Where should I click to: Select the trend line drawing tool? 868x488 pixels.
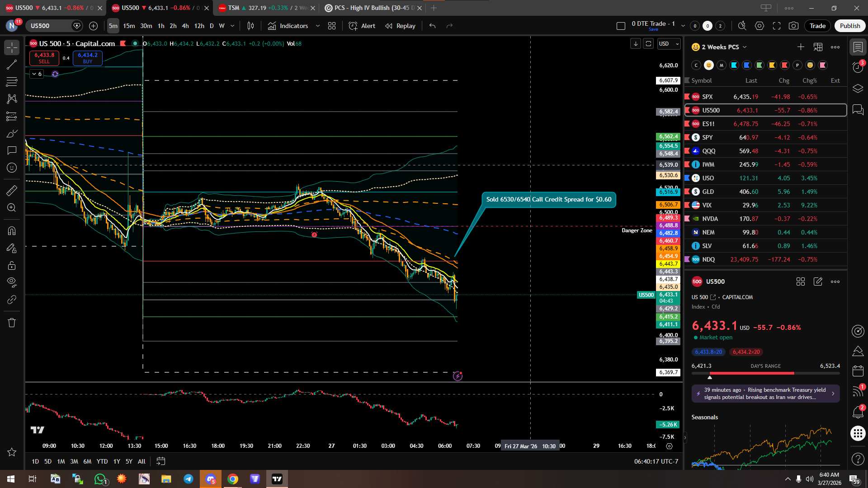coord(12,65)
